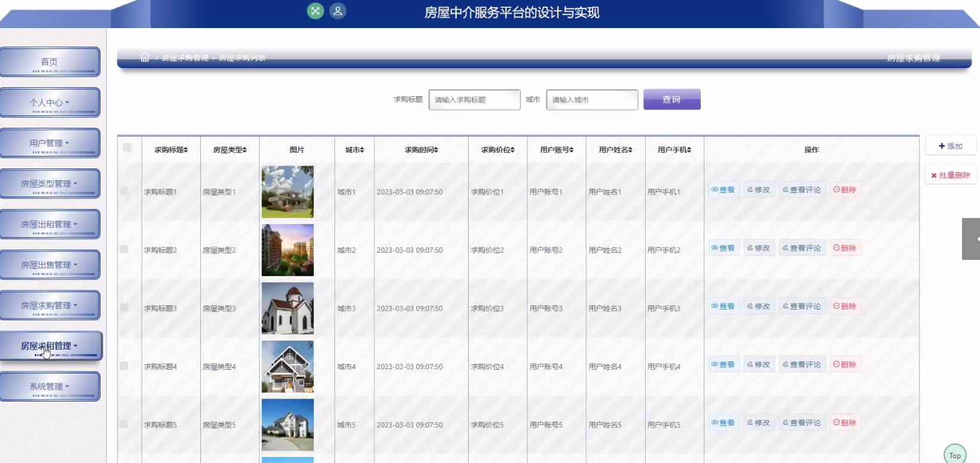Click 查看 for row 求购标题5
The width and height of the screenshot is (980, 463).
pyautogui.click(x=723, y=422)
